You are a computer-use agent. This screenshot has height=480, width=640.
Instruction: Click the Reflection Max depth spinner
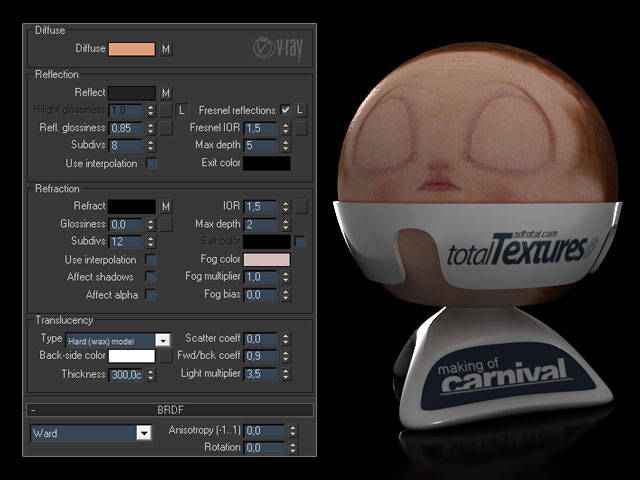coord(286,145)
